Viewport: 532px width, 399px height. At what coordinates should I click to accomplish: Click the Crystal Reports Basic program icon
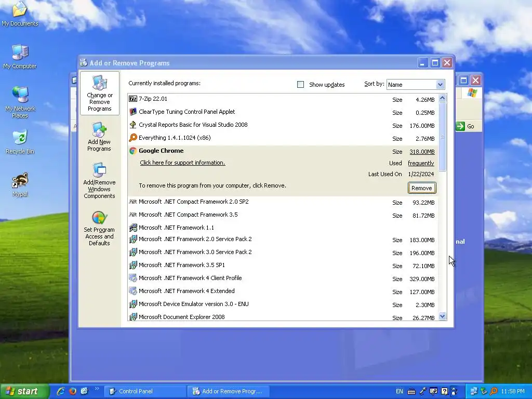pyautogui.click(x=133, y=125)
